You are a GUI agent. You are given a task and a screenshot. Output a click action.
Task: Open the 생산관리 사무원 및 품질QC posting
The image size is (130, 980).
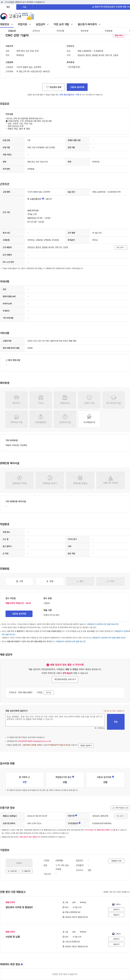point(19,907)
